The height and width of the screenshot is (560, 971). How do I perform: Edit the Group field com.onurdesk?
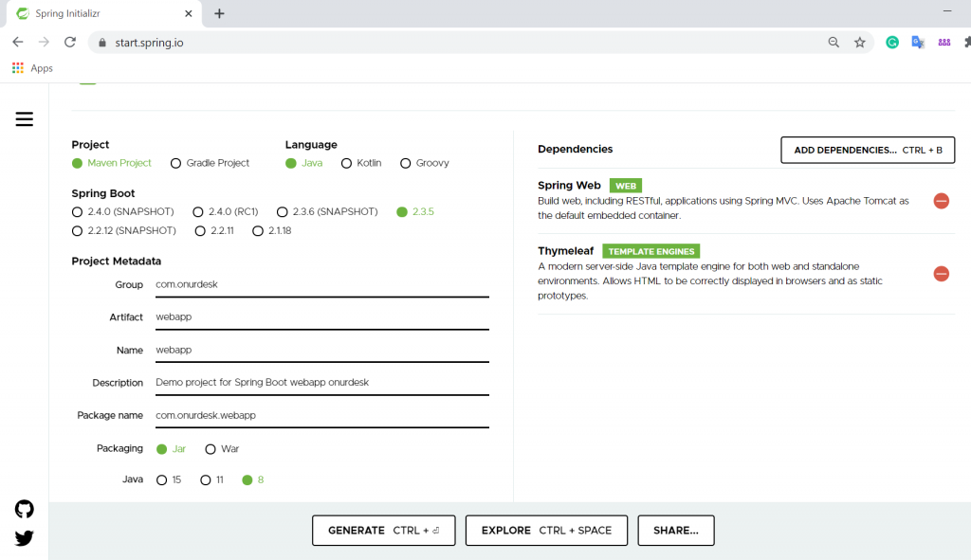point(322,284)
